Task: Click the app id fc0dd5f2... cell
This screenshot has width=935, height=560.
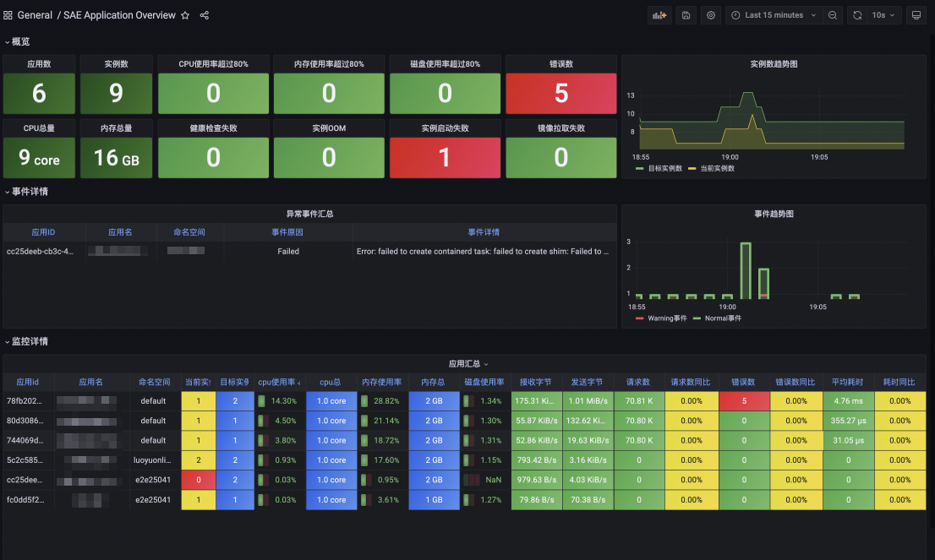Action: click(25, 500)
